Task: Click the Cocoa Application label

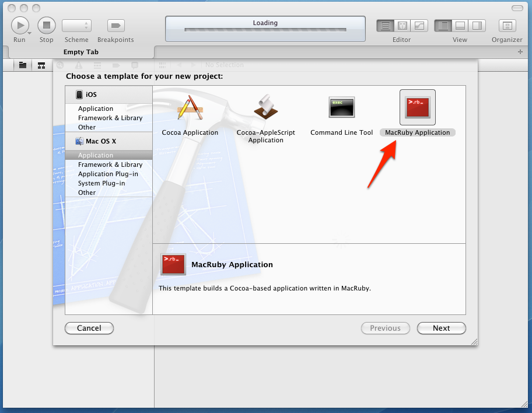Action: [x=190, y=132]
